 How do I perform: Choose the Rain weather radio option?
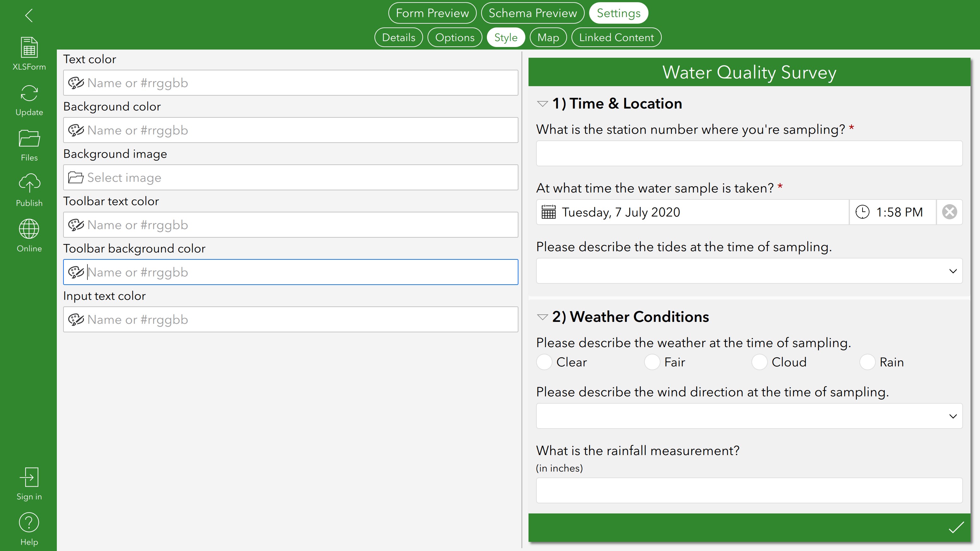(x=867, y=362)
